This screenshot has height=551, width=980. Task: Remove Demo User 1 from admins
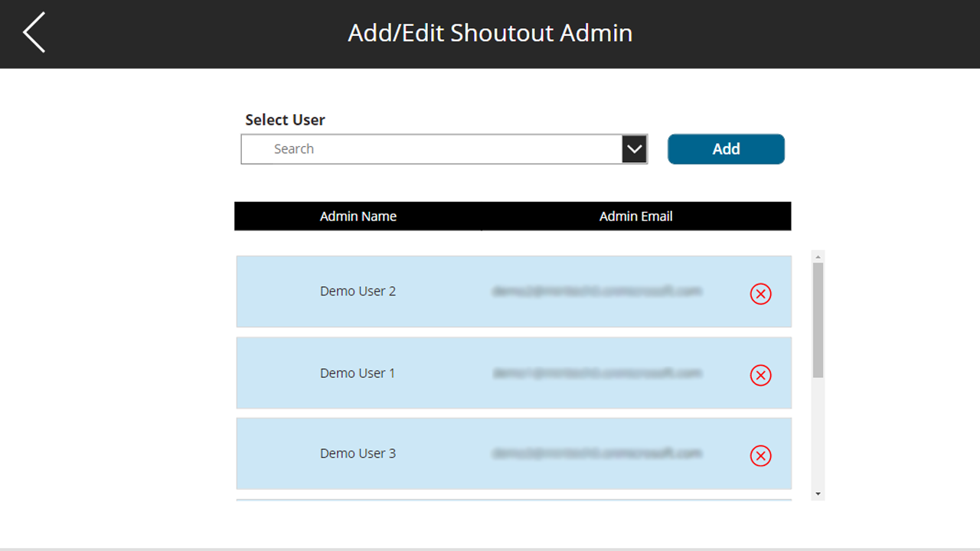coord(760,375)
